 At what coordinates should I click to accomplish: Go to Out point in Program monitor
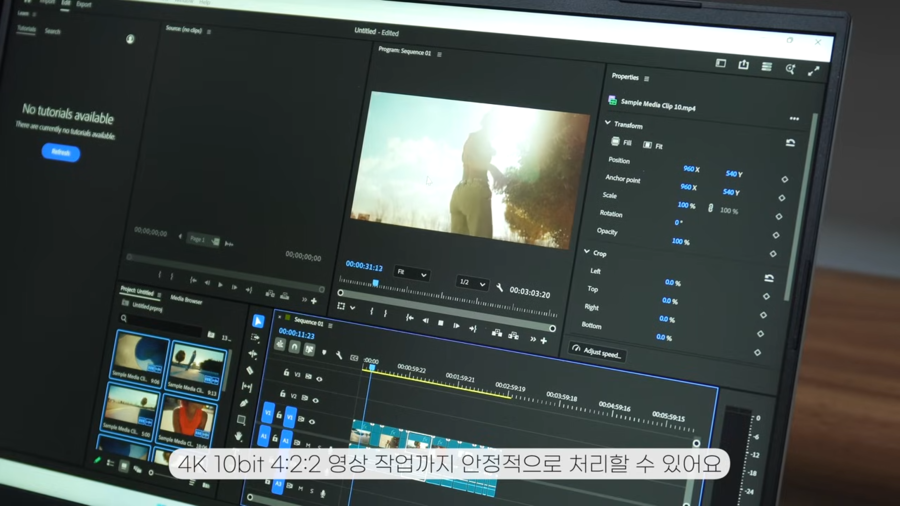click(x=472, y=329)
